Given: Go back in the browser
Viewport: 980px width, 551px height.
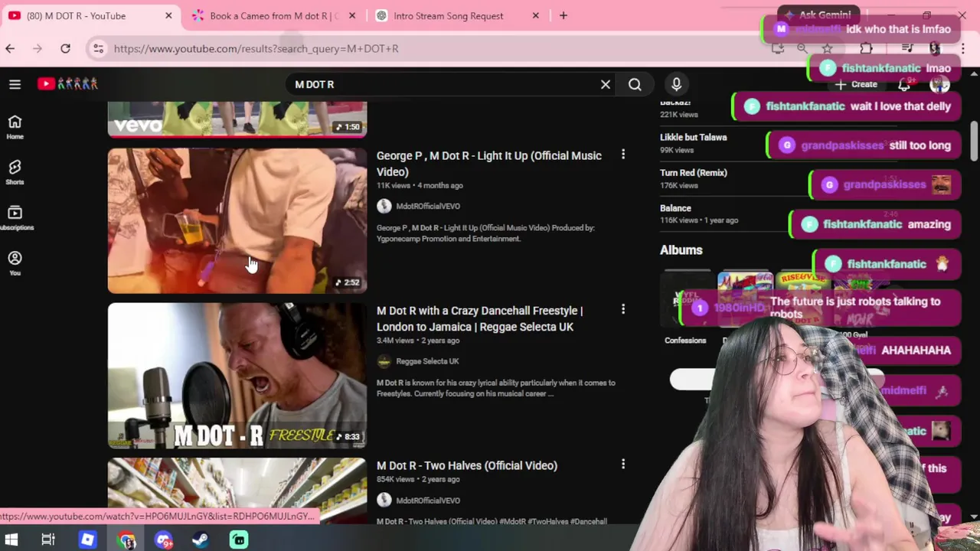Looking at the screenshot, I should (10, 48).
